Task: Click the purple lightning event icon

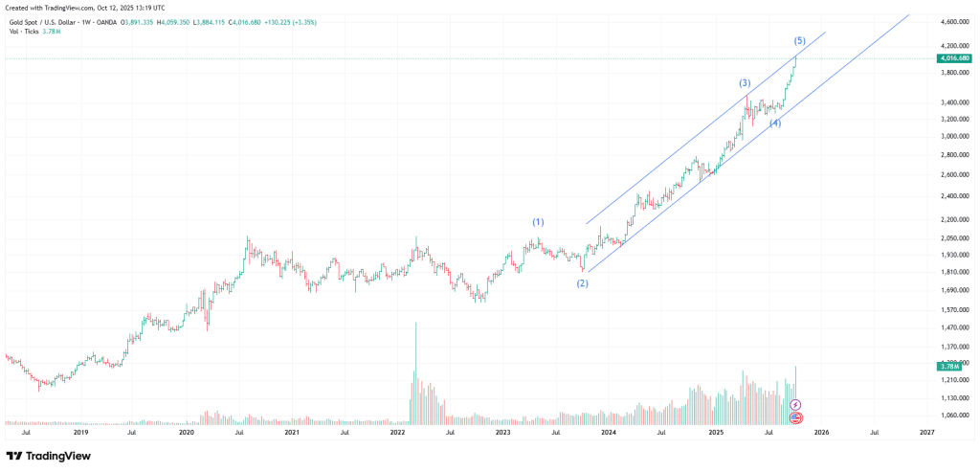Action: 795,406
